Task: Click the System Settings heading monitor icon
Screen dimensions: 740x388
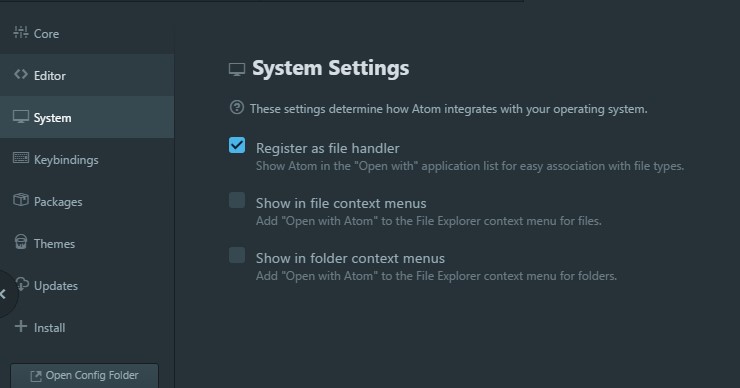Action: tap(237, 69)
